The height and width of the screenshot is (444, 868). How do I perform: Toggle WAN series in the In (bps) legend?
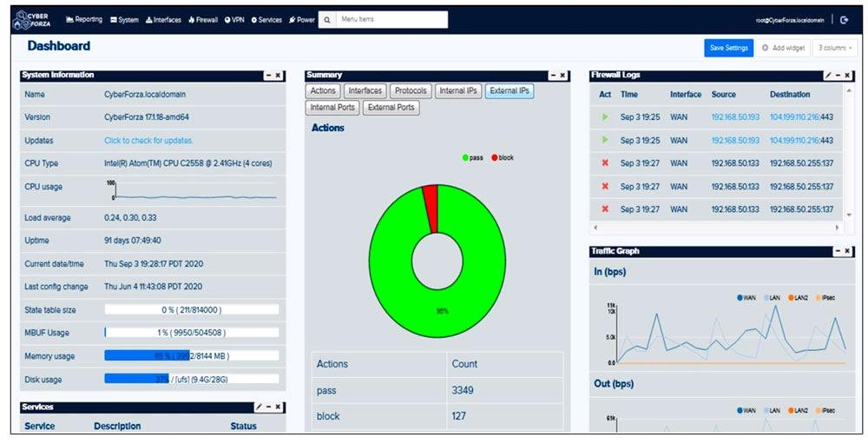(x=746, y=298)
